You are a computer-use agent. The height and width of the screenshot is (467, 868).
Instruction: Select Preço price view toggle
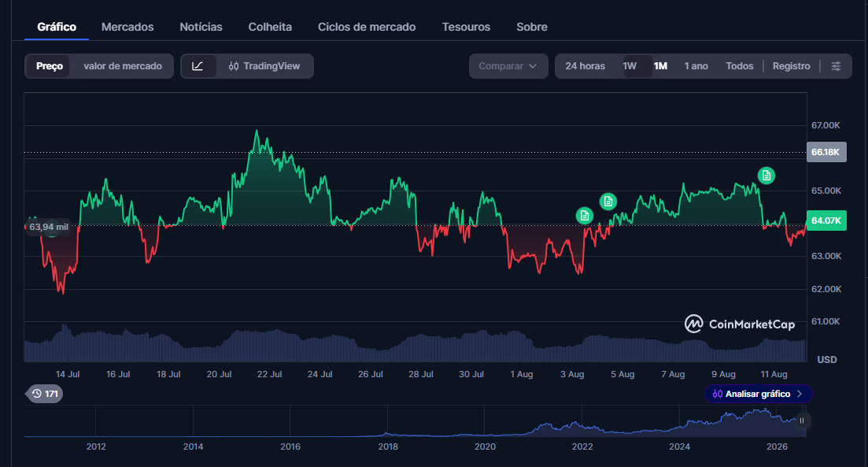(50, 66)
